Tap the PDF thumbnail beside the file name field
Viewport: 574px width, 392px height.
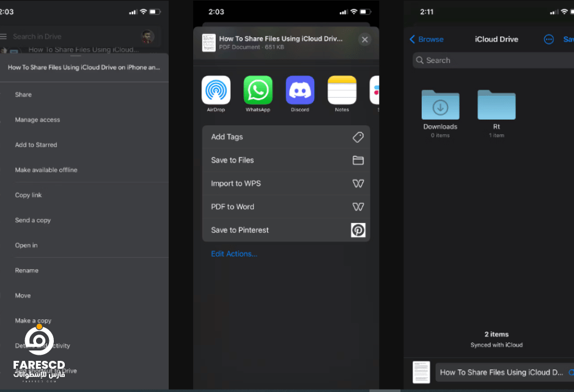tap(421, 372)
